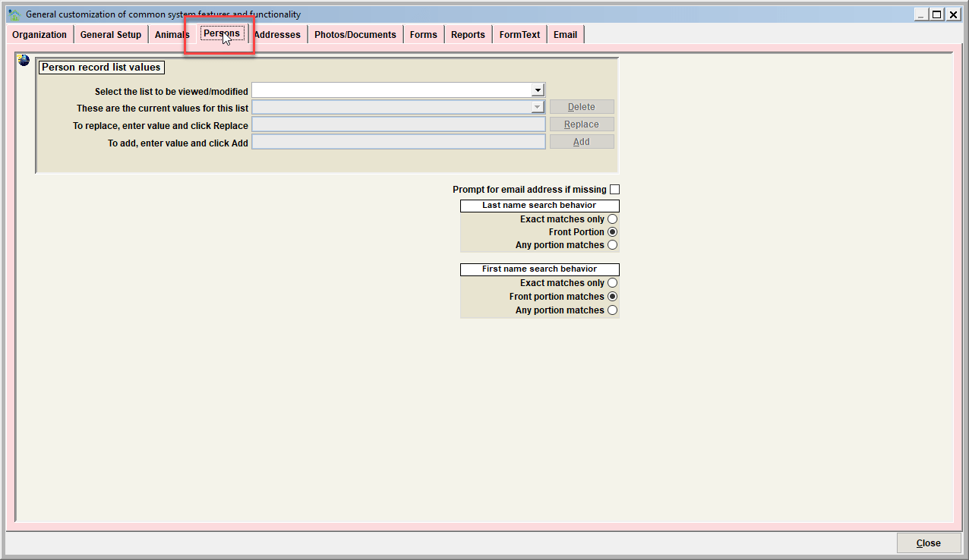Switch to the FormText tab
This screenshot has height=560, width=969.
click(519, 35)
